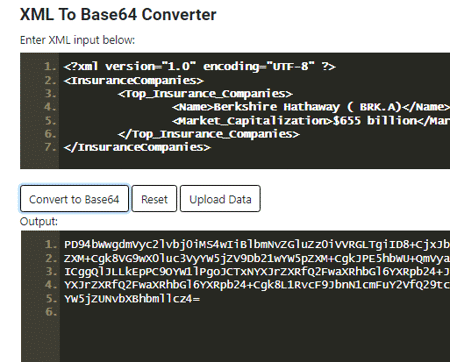Click output line starting with ICggQlJLLkEpPC9OYW1l

257,271
